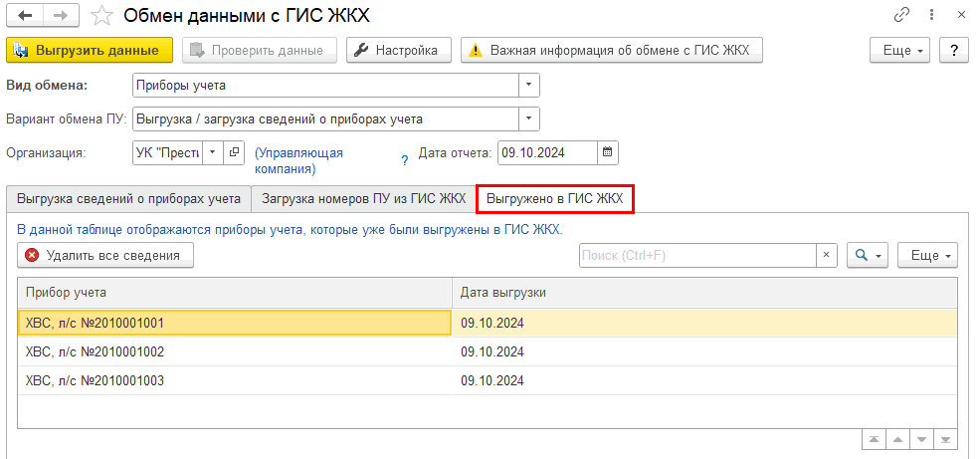980x459 pixels.
Task: Jump to the first table row arrow
Action: 874,439
